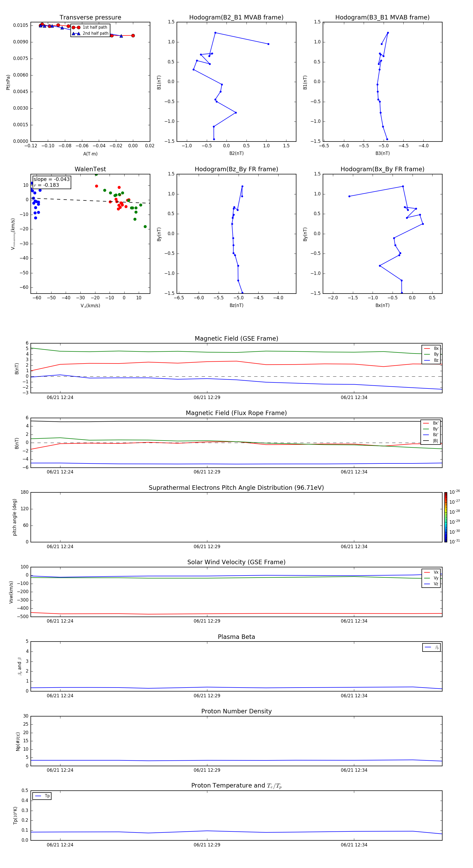This screenshot has height=868, width=473.
Task: Click the '0.0105' tick in Transverse pressure
Action: (x=20, y=25)
